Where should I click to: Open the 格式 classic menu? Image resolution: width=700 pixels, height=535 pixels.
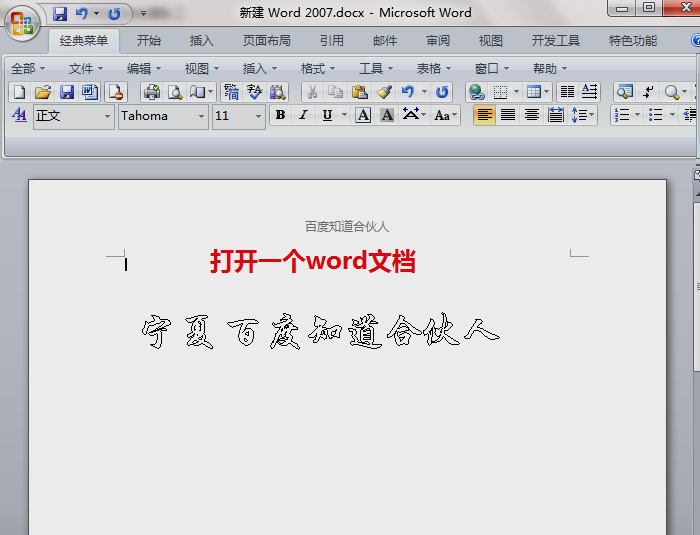pyautogui.click(x=317, y=69)
